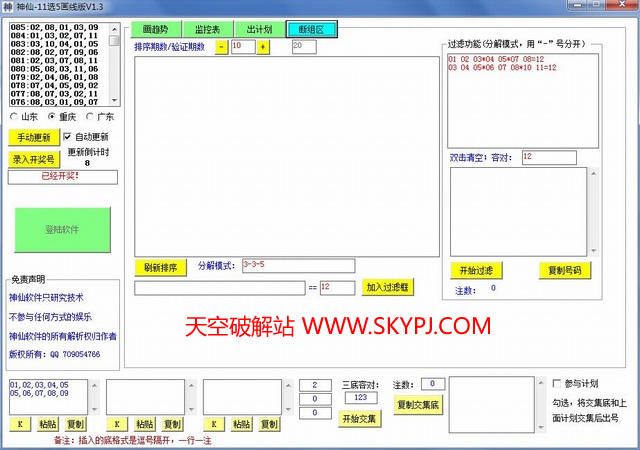Start filtering with the 开始过滤 button
The width and height of the screenshot is (640, 450).
tap(476, 270)
